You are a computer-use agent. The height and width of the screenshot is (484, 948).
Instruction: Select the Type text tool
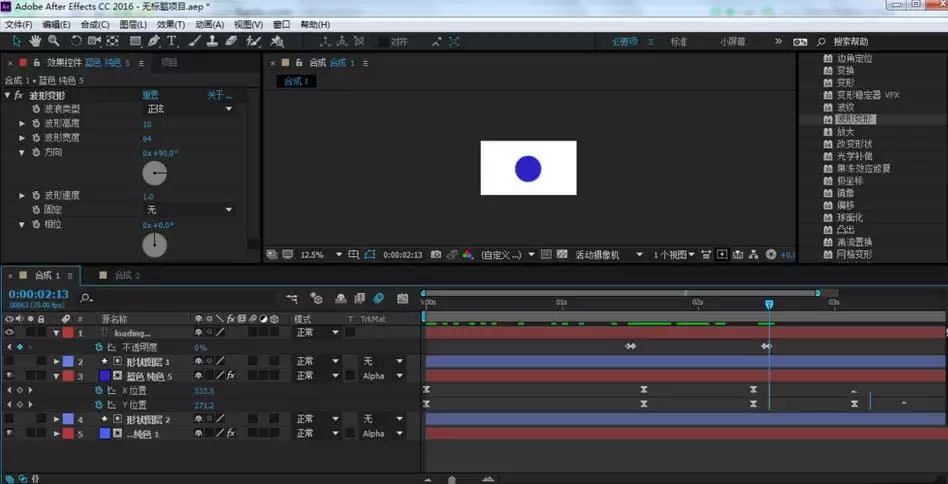tap(172, 41)
